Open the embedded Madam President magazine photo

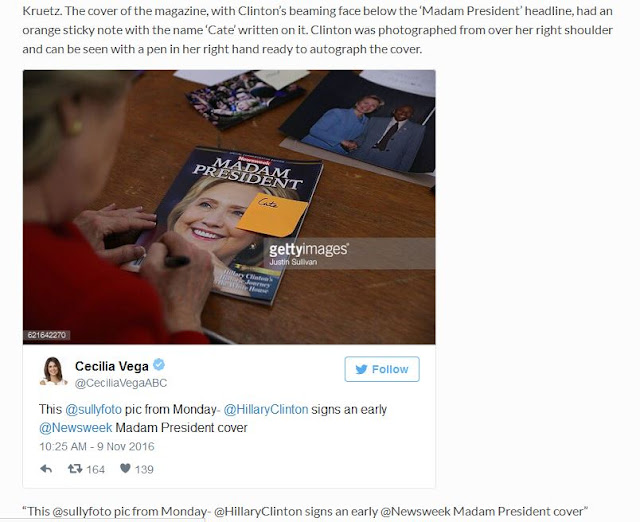(229, 207)
